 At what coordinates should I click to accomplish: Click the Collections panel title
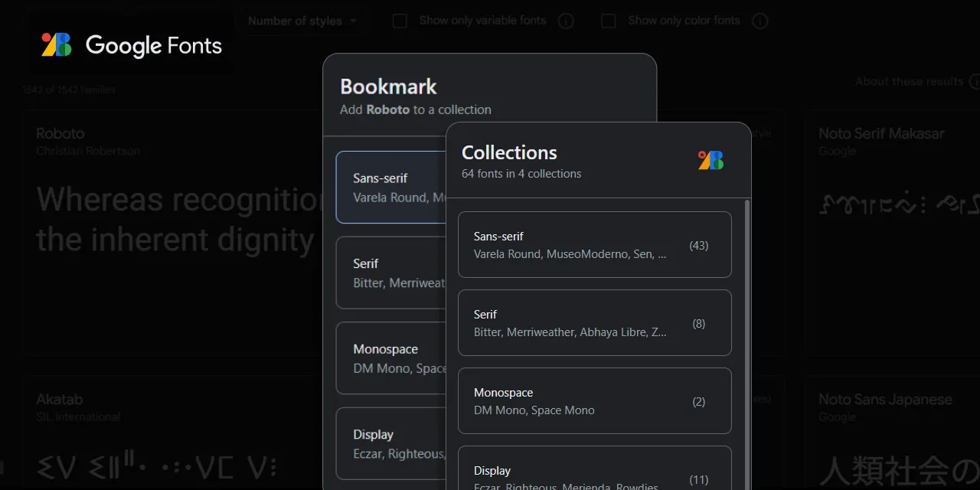pos(509,152)
